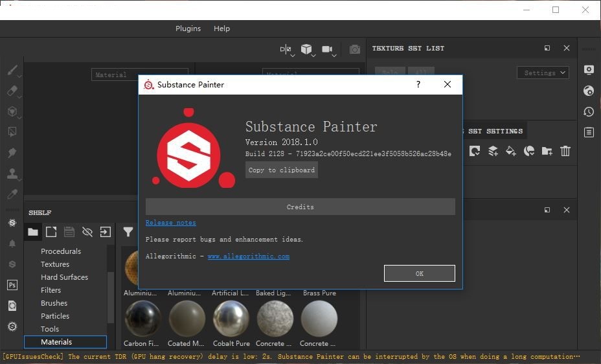Open the Help menu
Image resolution: width=601 pixels, height=364 pixels.
[x=221, y=28]
